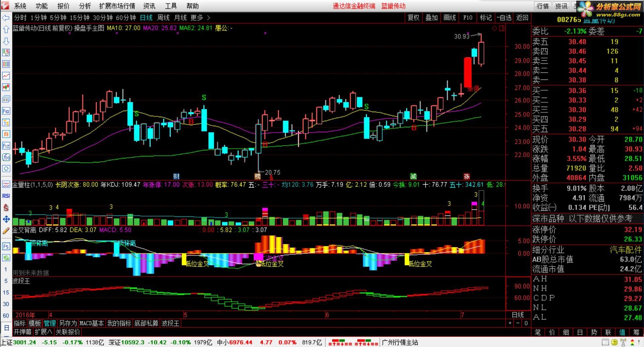Open the 功能 menu
The height and width of the screenshot is (347, 644).
point(42,6)
